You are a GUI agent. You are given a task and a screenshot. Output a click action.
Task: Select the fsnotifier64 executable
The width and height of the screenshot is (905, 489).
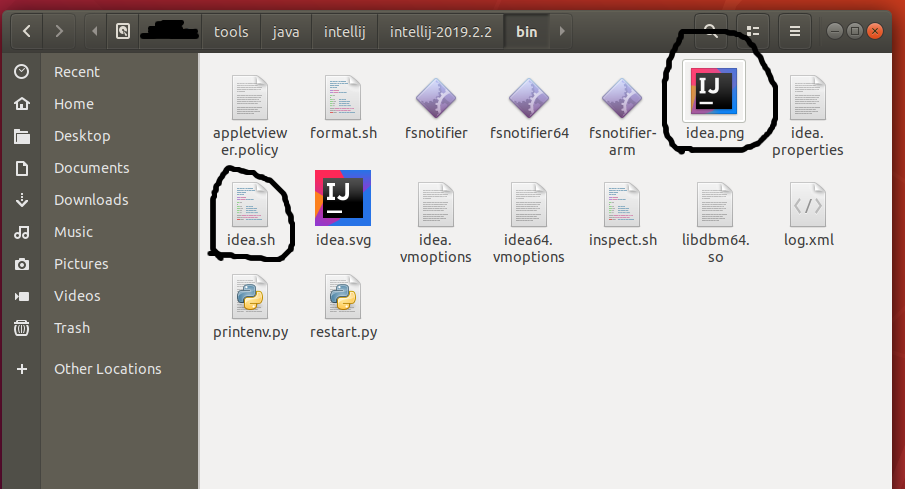point(529,108)
